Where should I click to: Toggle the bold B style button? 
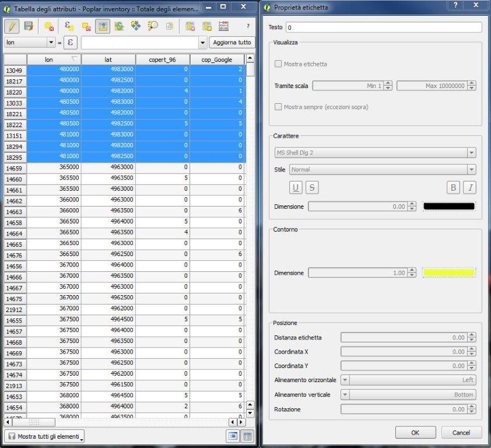click(x=453, y=187)
